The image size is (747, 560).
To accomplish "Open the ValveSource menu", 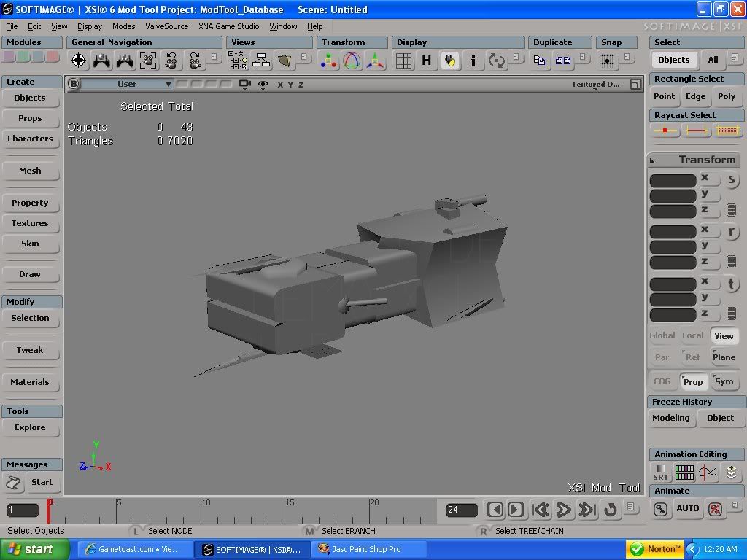I will point(167,26).
